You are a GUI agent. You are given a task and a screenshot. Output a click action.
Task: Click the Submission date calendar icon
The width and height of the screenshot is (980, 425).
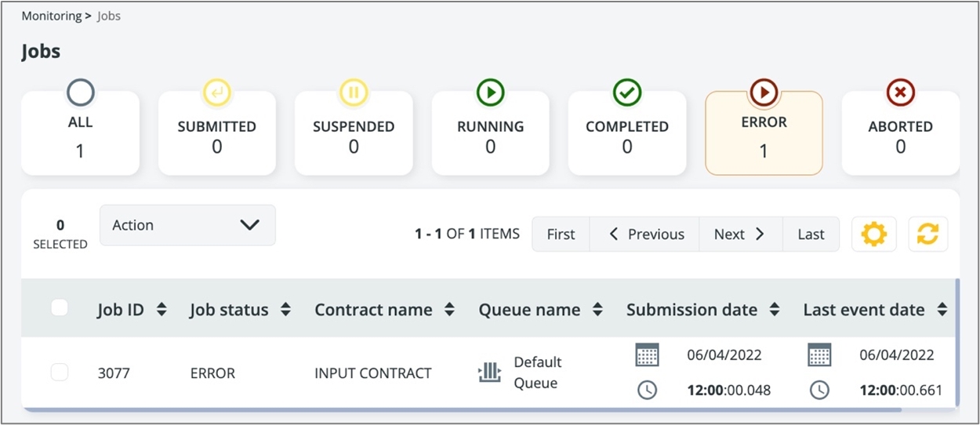pos(647,355)
